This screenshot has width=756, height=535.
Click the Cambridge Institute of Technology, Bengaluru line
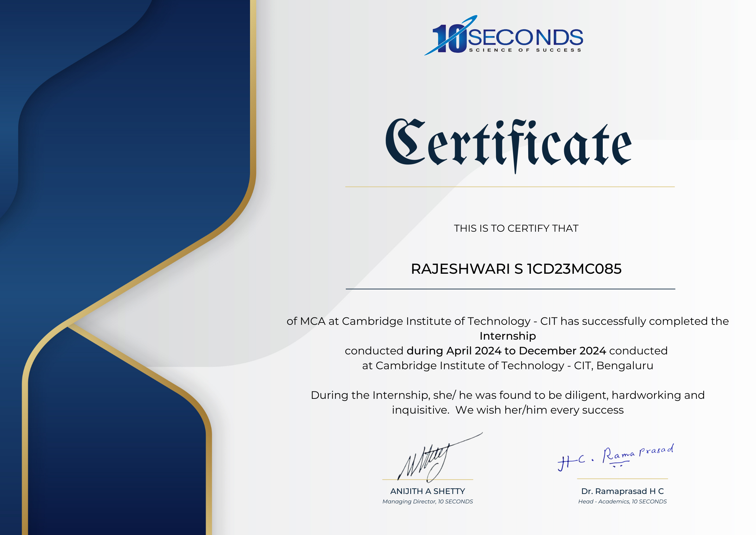coord(508,366)
